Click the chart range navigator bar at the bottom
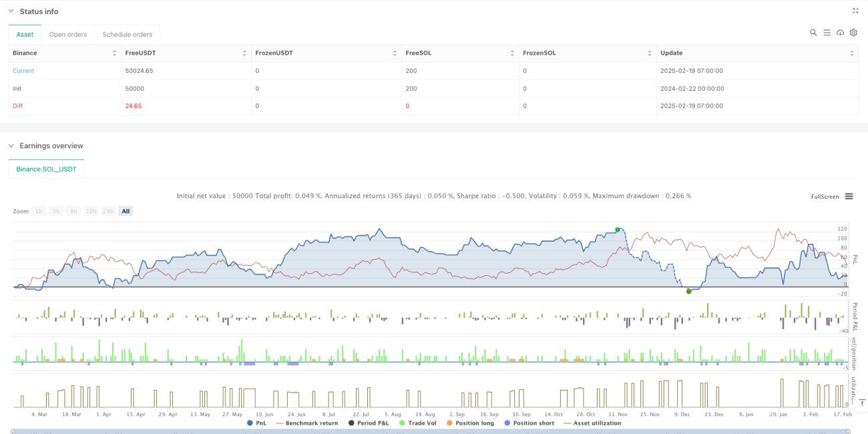 coord(434,431)
